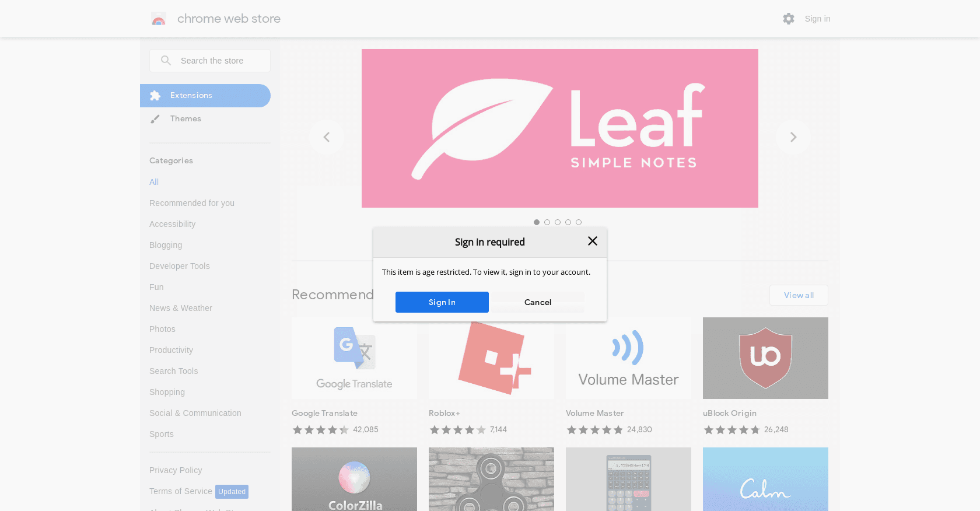This screenshot has width=980, height=511.
Task: Click the uBlock Origin title text
Action: (x=730, y=413)
